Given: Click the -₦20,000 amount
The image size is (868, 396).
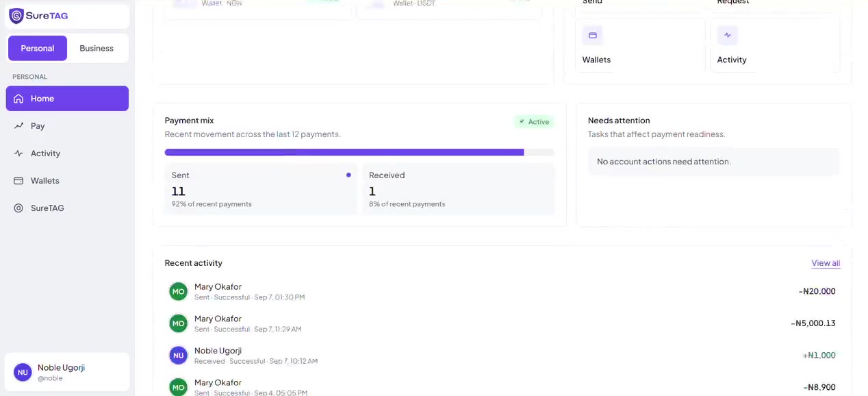Looking at the screenshot, I should tap(817, 291).
